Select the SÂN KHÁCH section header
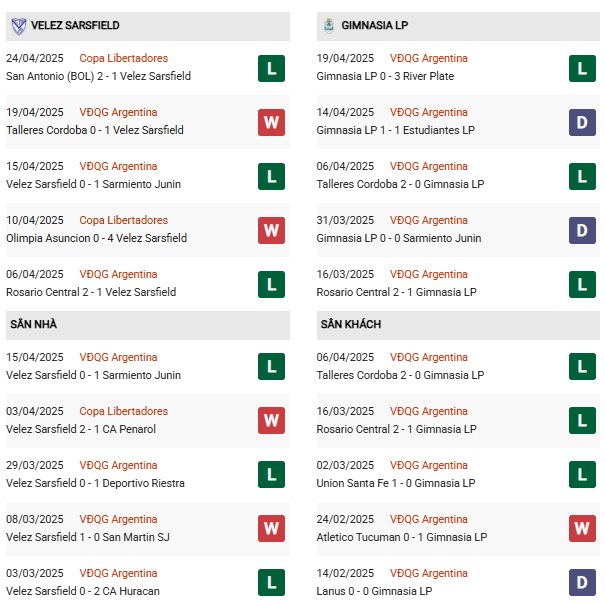The width and height of the screenshot is (605, 602). (350, 325)
